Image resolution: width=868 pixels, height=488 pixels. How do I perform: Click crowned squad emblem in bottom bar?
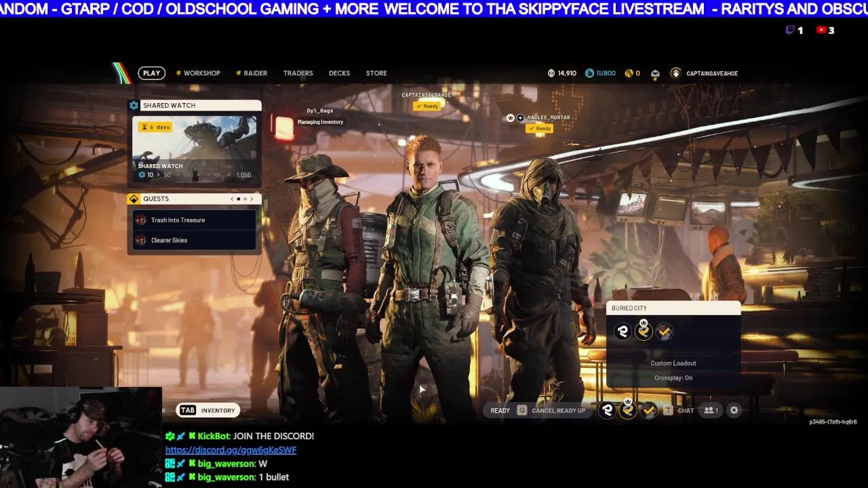(x=629, y=409)
